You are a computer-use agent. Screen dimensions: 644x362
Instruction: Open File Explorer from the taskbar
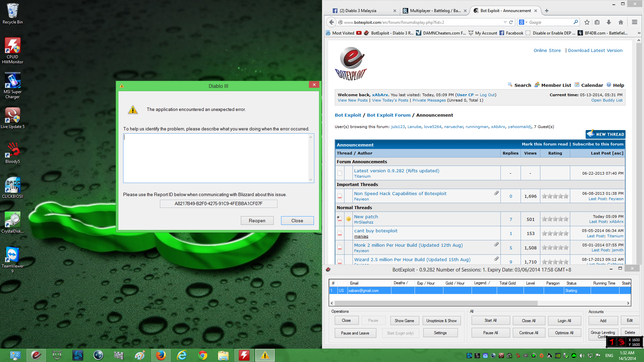[223, 355]
